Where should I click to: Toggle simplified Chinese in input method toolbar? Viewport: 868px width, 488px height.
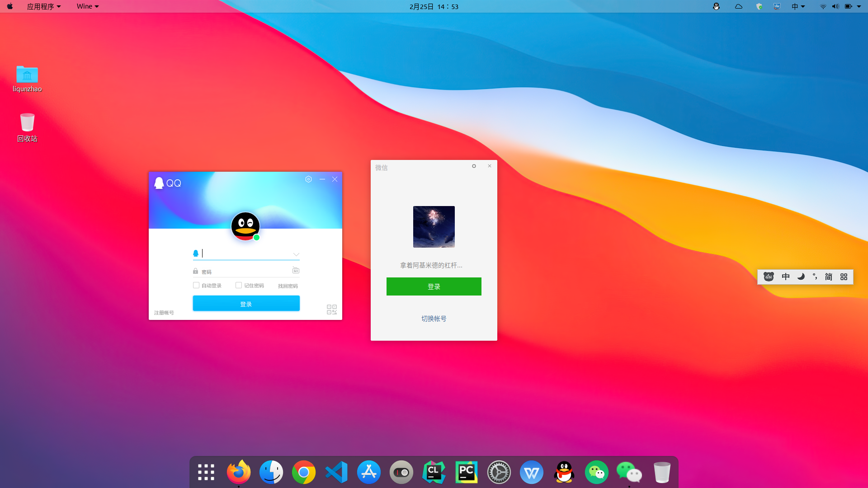[828, 277]
